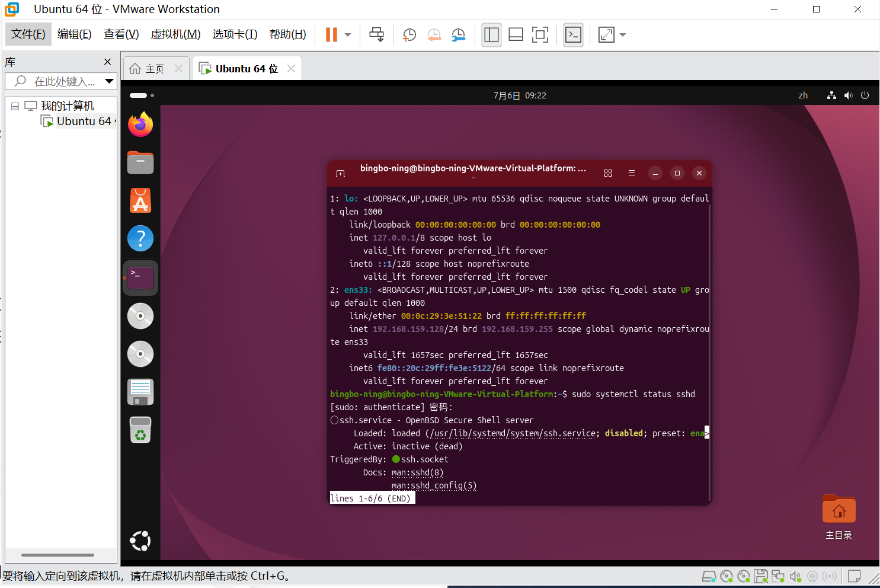Image resolution: width=880 pixels, height=588 pixels.
Task: Enter full screen mode
Action: [540, 35]
